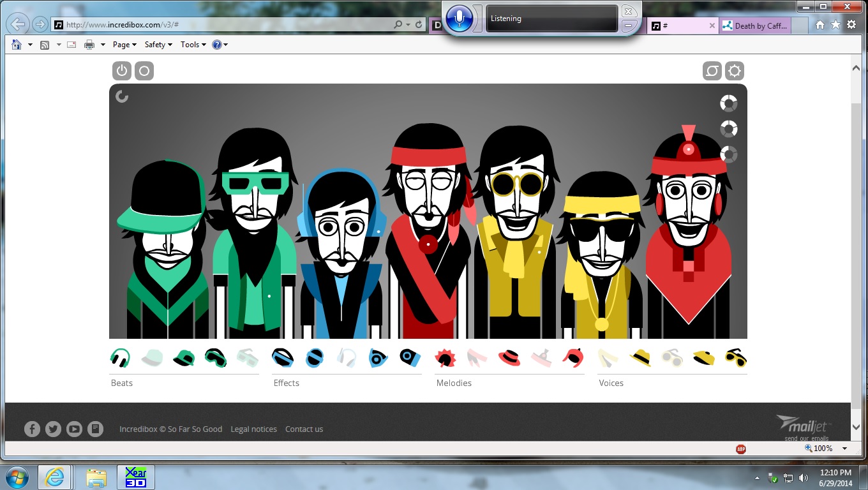Select the blue visor glasses effect icon

click(x=283, y=358)
